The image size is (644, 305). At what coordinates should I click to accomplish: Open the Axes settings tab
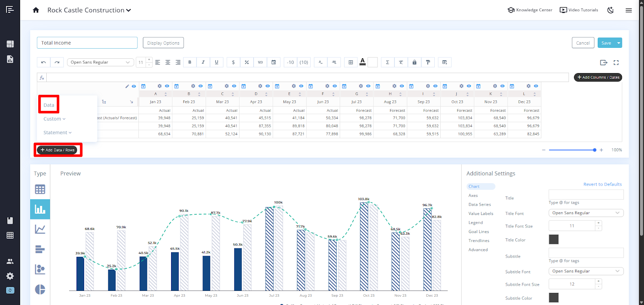click(x=473, y=195)
